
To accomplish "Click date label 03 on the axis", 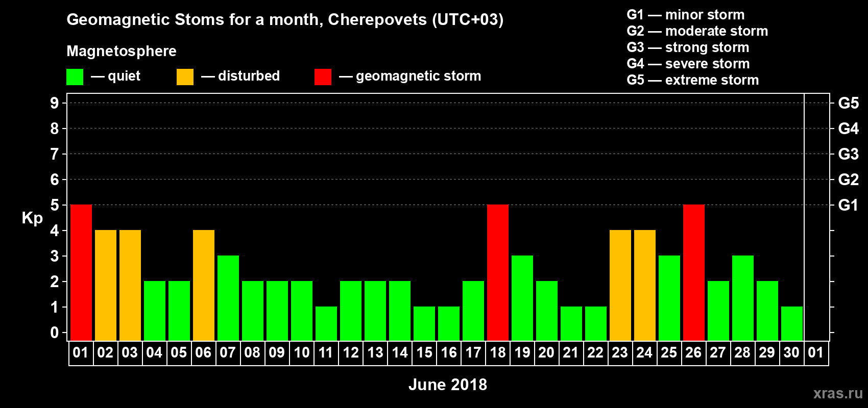I will point(130,352).
